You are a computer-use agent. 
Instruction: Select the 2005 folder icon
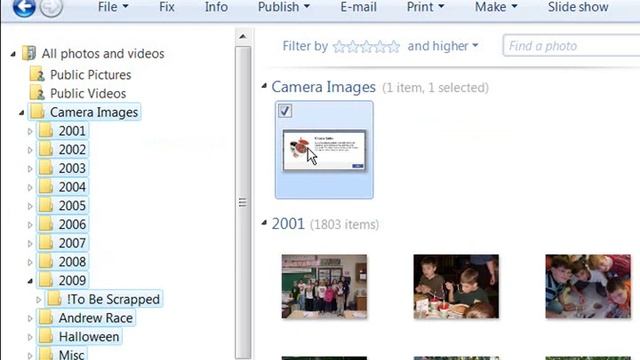46,206
